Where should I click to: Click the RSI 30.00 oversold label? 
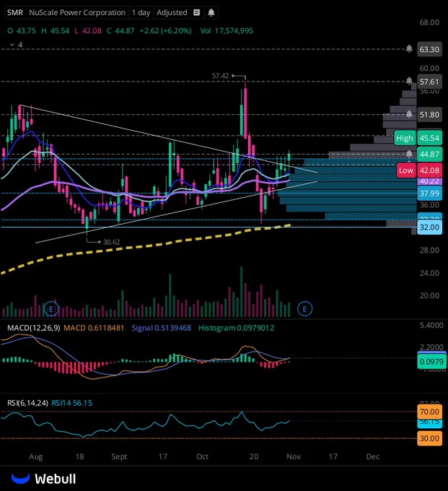point(429,438)
